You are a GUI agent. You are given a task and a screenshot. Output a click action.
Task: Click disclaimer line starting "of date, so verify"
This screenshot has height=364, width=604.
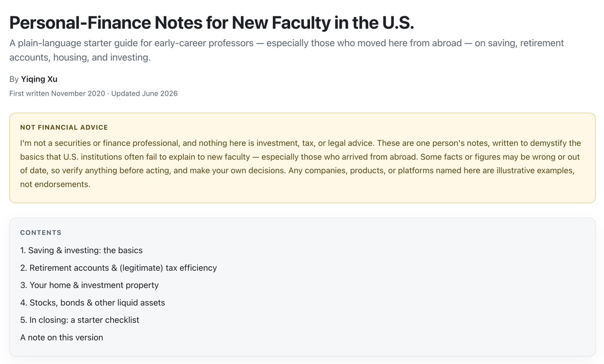[x=297, y=171]
